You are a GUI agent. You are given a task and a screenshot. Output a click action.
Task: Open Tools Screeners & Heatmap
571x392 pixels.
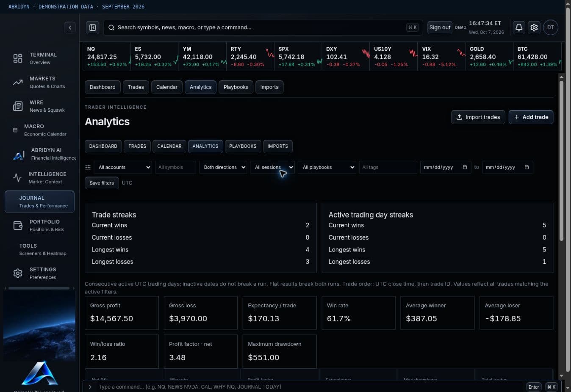tap(39, 249)
